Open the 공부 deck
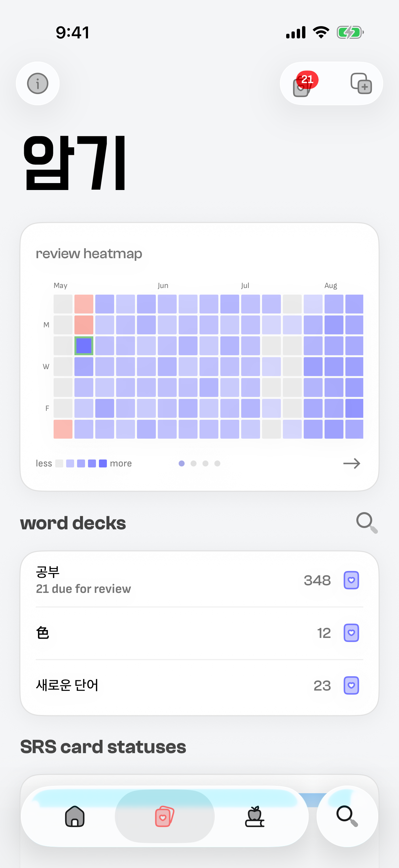The image size is (399, 868). point(199,580)
